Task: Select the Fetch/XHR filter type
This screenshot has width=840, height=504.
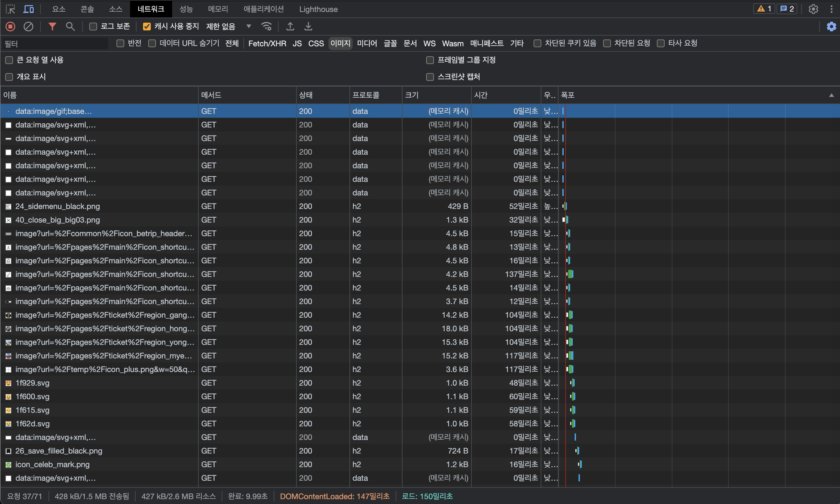Action: click(267, 43)
